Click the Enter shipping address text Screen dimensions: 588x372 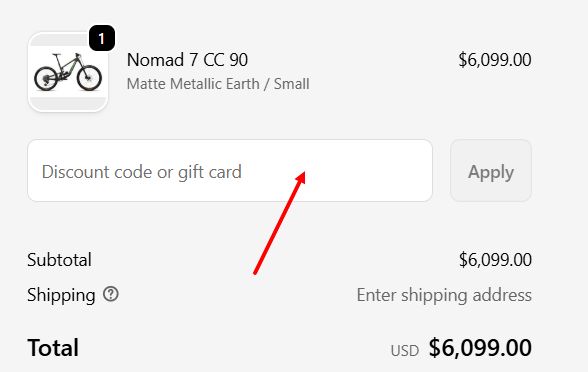444,295
